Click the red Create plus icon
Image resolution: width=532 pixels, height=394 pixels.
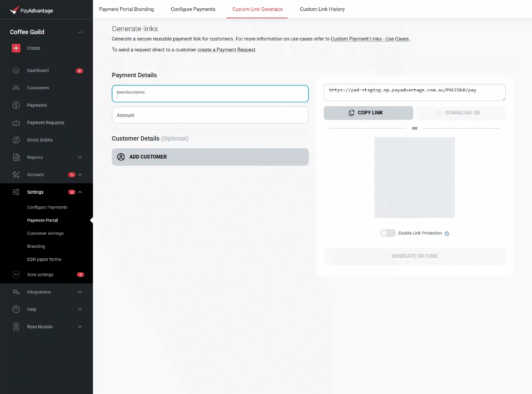16,48
